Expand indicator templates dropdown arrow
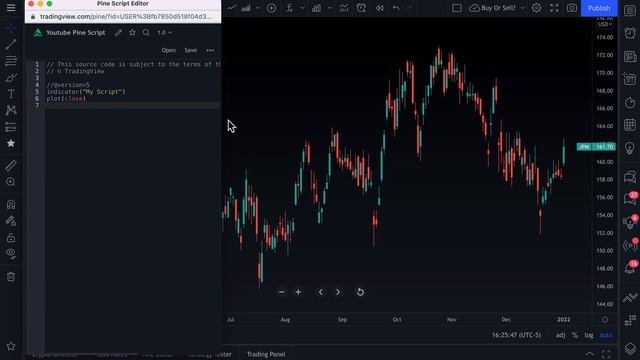 point(329,8)
